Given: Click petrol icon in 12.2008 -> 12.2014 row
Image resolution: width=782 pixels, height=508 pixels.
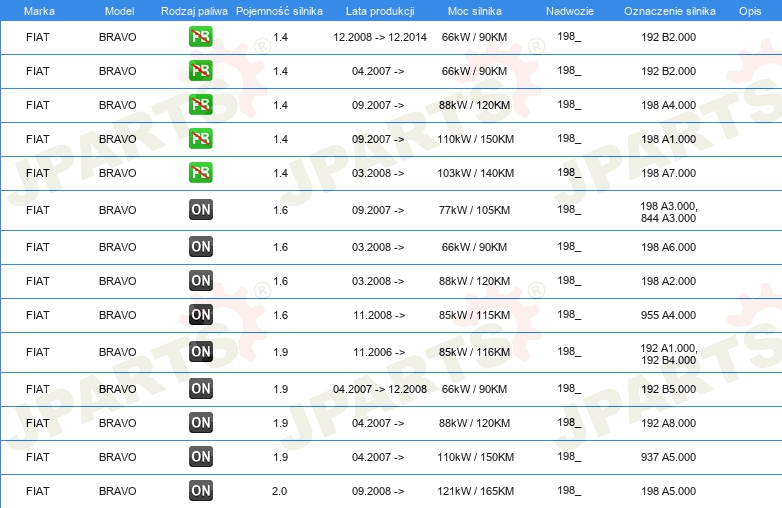Looking at the screenshot, I should click(x=200, y=37).
